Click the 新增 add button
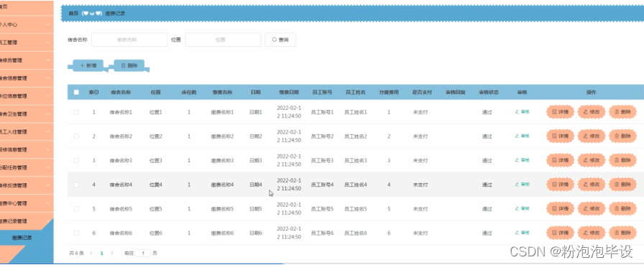The height and width of the screenshot is (265, 644). pos(88,65)
